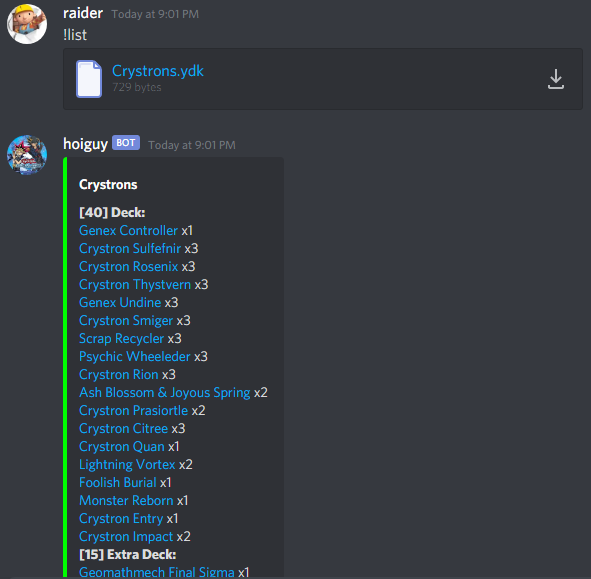Open the Genex Controller card link
Screen dimensions: 591x579
(128, 230)
